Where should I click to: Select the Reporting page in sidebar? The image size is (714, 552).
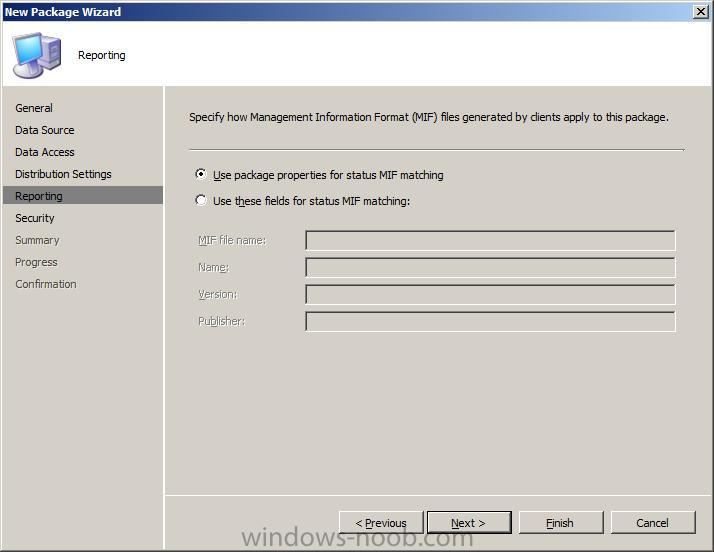[83, 195]
